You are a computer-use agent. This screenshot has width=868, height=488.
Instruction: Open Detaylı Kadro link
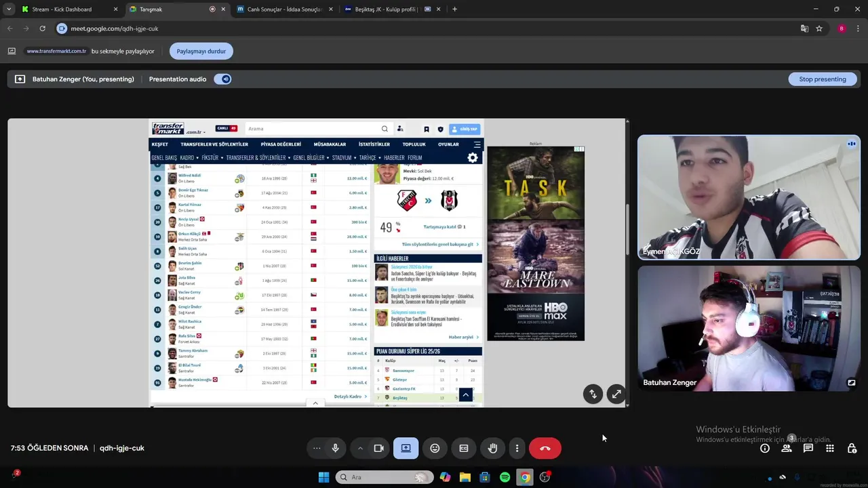pos(350,396)
